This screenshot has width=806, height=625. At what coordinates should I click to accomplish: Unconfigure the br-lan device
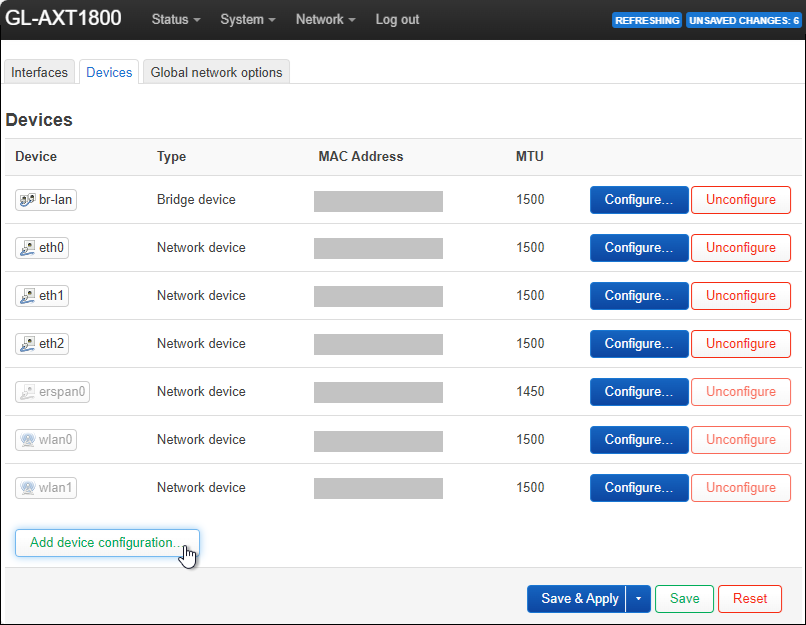pyautogui.click(x=741, y=200)
